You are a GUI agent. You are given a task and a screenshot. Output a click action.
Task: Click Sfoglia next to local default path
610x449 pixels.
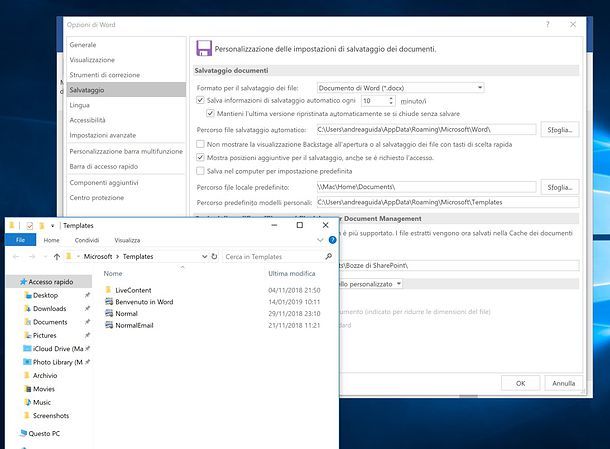point(559,187)
